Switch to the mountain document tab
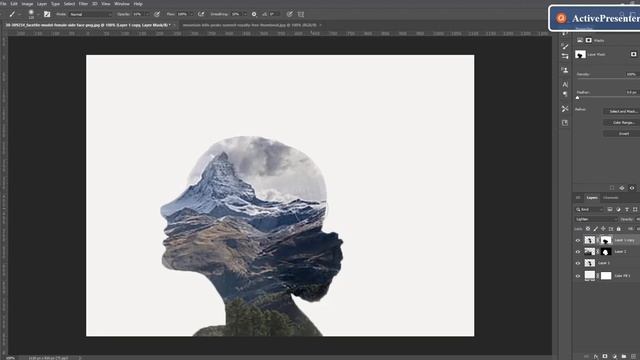This screenshot has width=640, height=360. (250, 25)
